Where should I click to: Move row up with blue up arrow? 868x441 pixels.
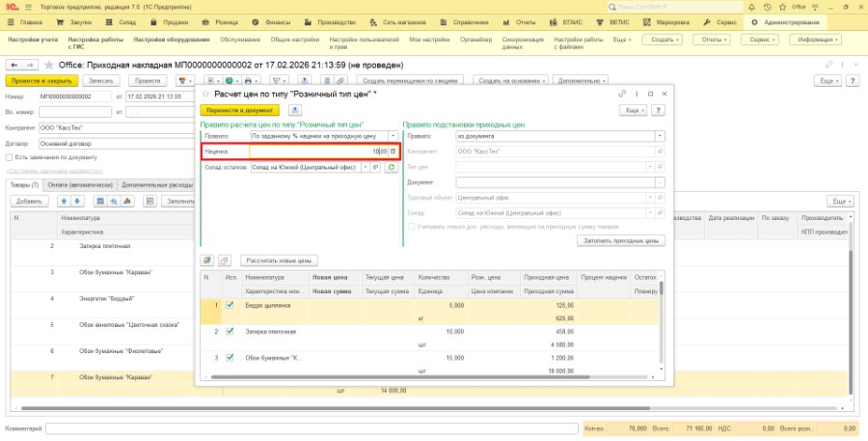tap(64, 201)
